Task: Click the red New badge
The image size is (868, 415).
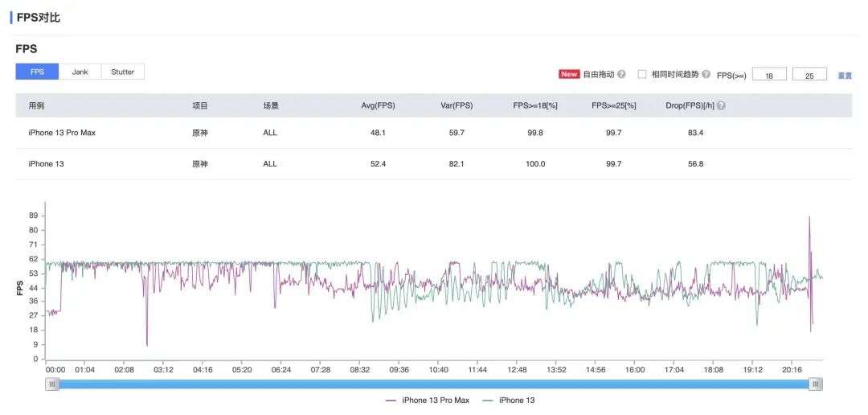Action: tap(569, 74)
